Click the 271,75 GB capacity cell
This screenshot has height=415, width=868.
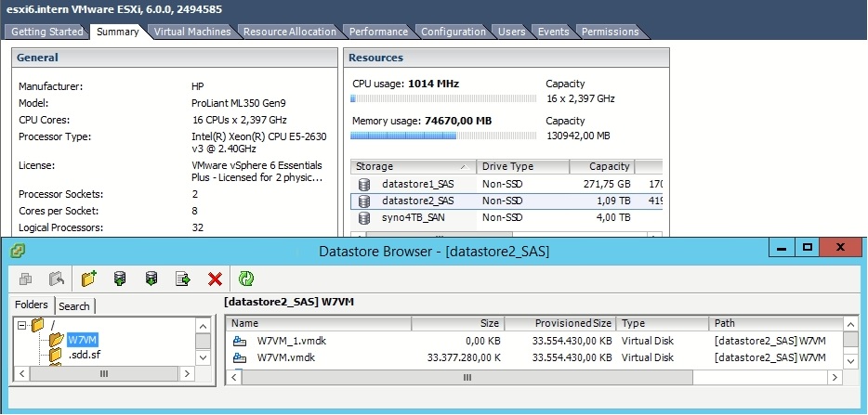coord(607,184)
